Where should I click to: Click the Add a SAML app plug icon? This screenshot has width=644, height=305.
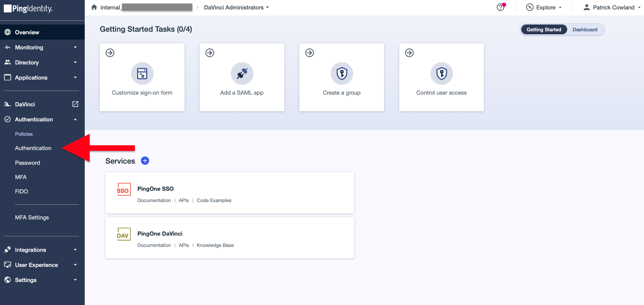pyautogui.click(x=242, y=74)
